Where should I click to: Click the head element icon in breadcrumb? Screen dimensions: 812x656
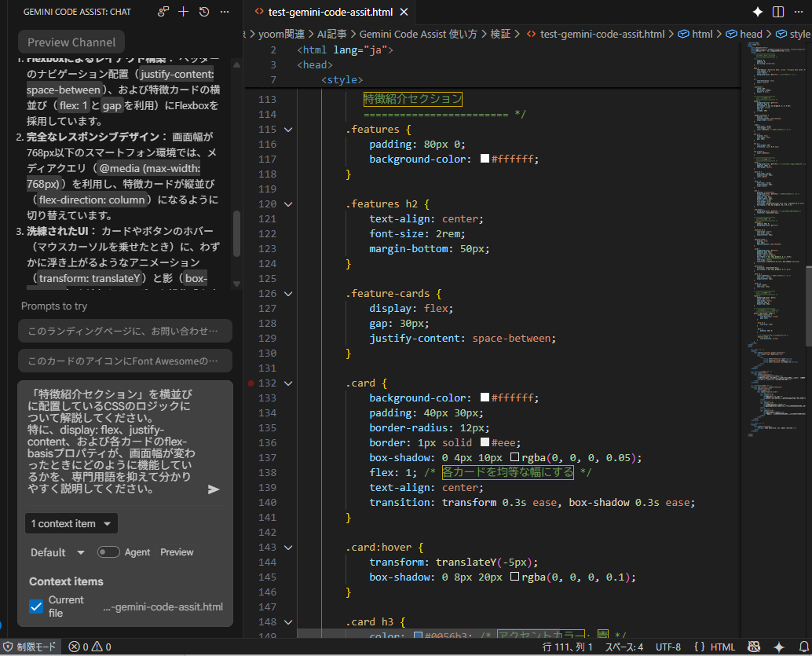(731, 35)
